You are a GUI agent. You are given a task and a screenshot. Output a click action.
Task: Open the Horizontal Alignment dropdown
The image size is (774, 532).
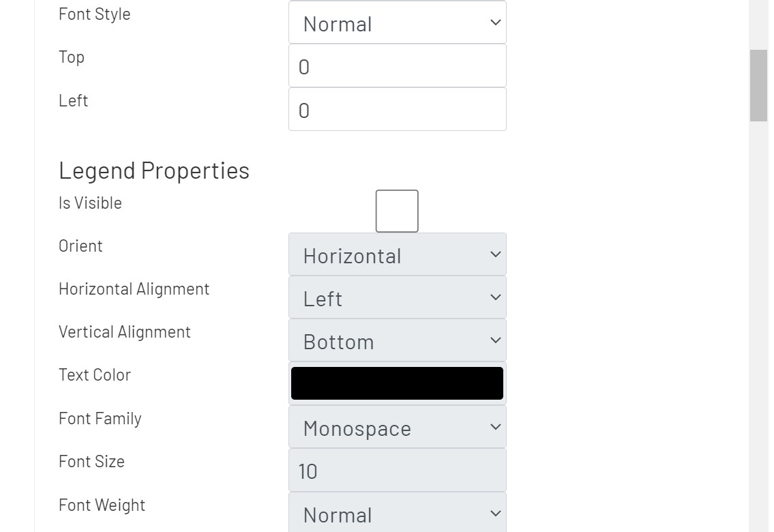tap(398, 297)
